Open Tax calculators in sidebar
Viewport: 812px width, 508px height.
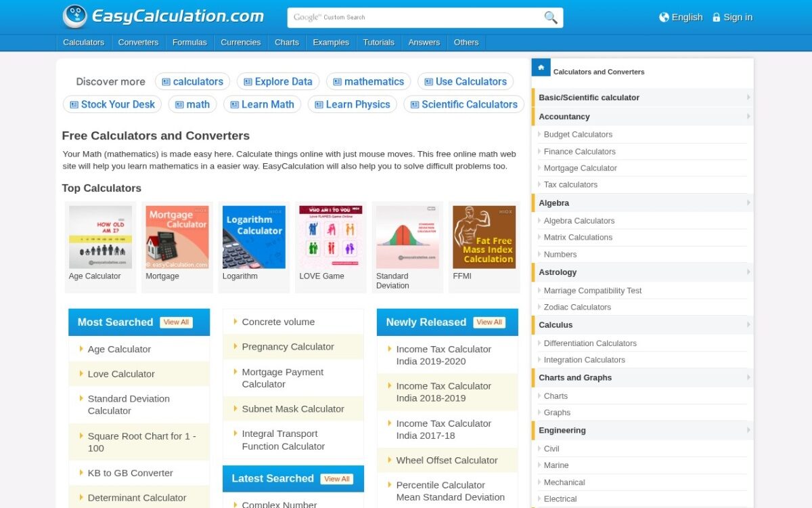[x=570, y=185]
